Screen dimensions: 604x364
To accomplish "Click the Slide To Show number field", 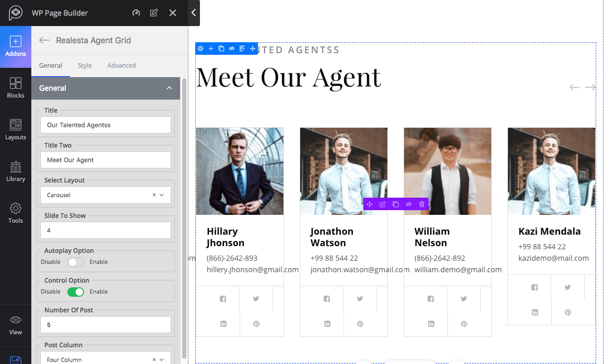I will (x=105, y=230).
